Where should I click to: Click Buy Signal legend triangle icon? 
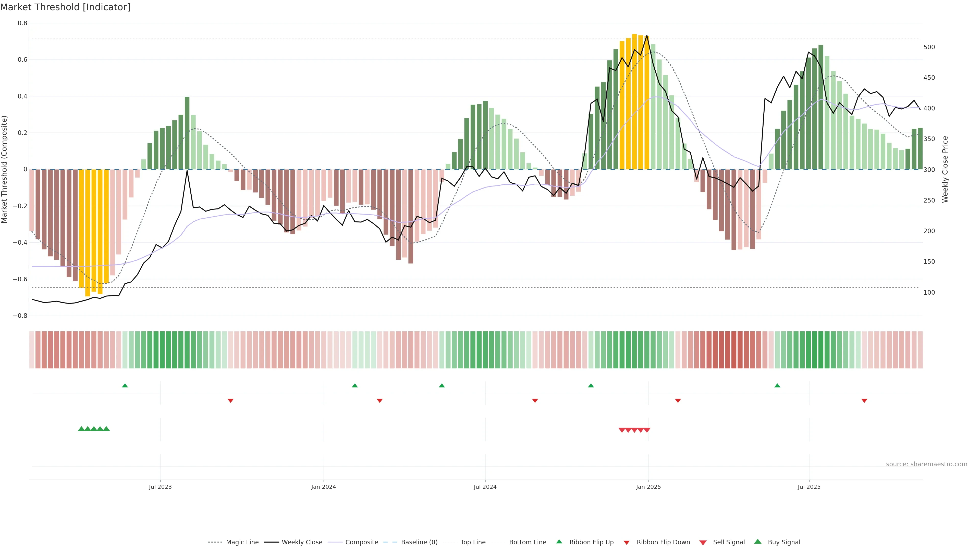point(758,542)
